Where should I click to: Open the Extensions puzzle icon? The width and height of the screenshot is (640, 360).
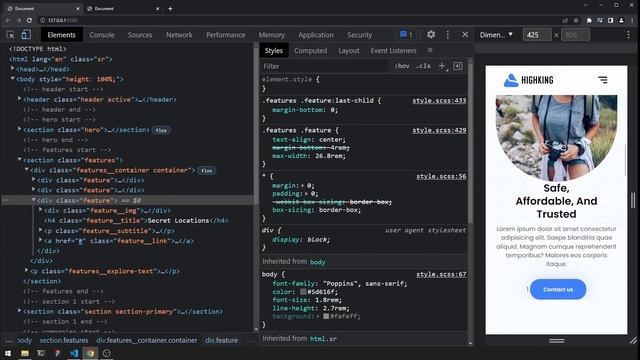pos(589,20)
